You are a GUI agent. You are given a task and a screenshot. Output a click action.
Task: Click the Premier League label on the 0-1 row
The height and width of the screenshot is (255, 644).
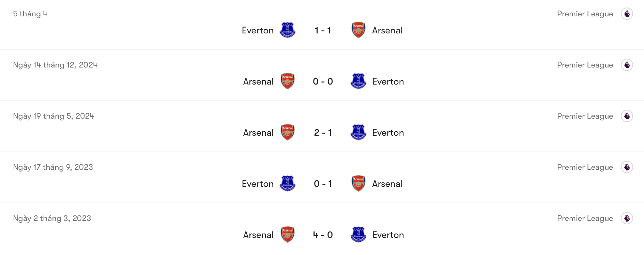pyautogui.click(x=585, y=167)
